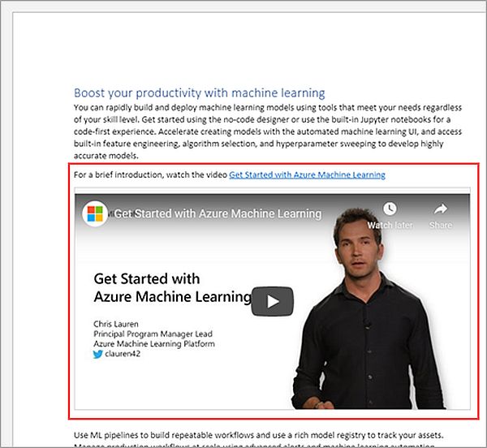Click the Chris Lauren name text
This screenshot has width=487, height=448.
click(x=116, y=324)
